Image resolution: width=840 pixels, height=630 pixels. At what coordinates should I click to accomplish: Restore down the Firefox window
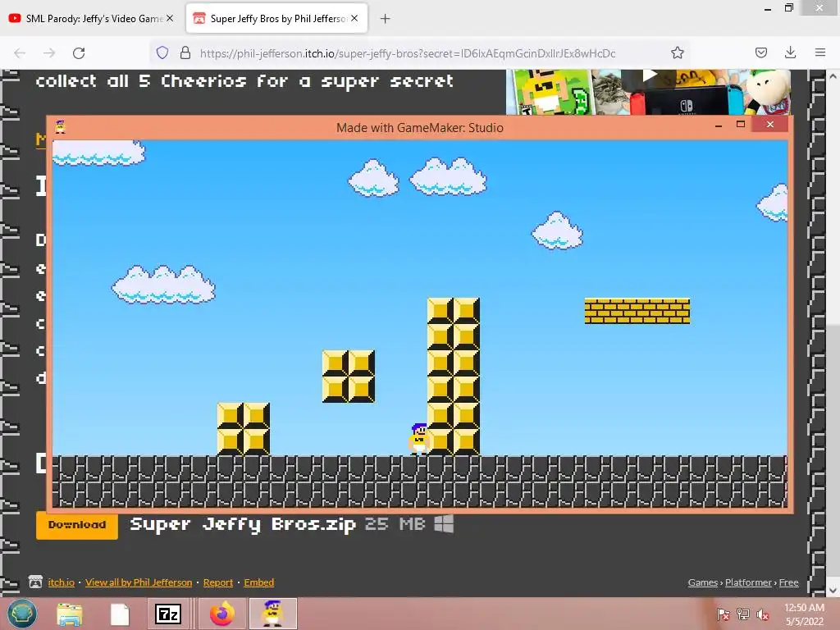point(789,7)
